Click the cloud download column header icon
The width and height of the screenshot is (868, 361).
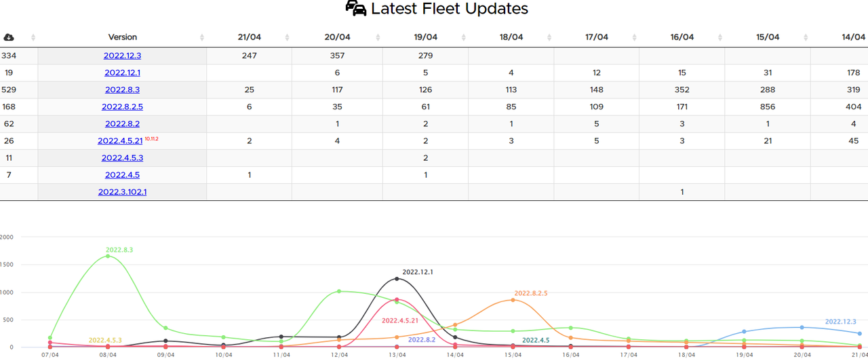coord(8,37)
